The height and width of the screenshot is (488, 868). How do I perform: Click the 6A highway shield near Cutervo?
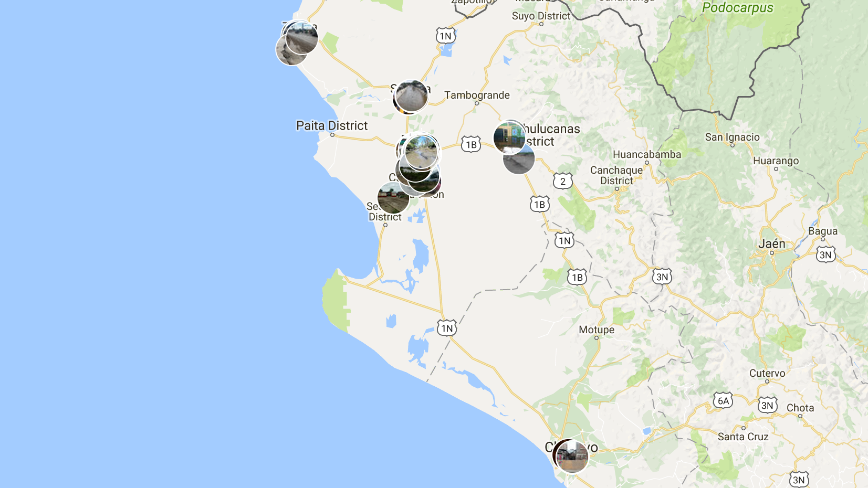pos(723,401)
